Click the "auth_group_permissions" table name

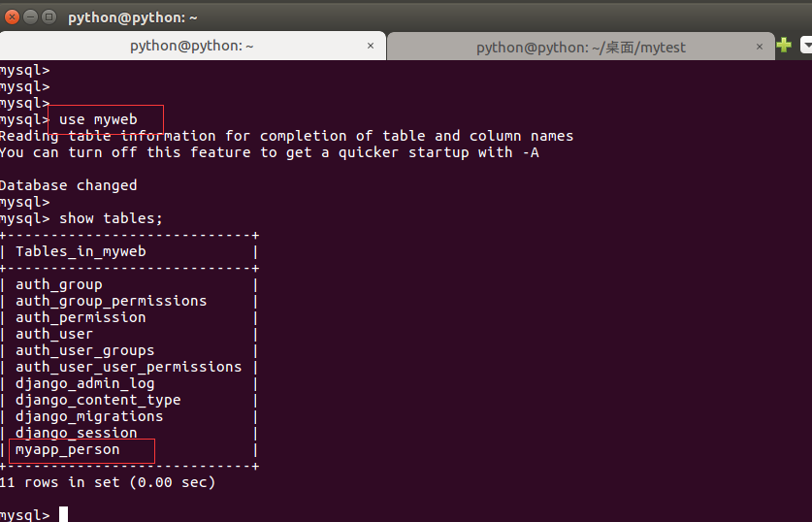[x=111, y=301]
